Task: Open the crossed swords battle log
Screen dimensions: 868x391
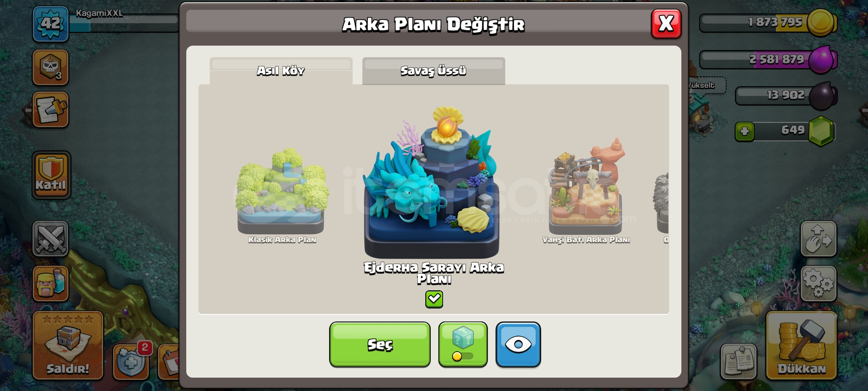Action: (51, 239)
